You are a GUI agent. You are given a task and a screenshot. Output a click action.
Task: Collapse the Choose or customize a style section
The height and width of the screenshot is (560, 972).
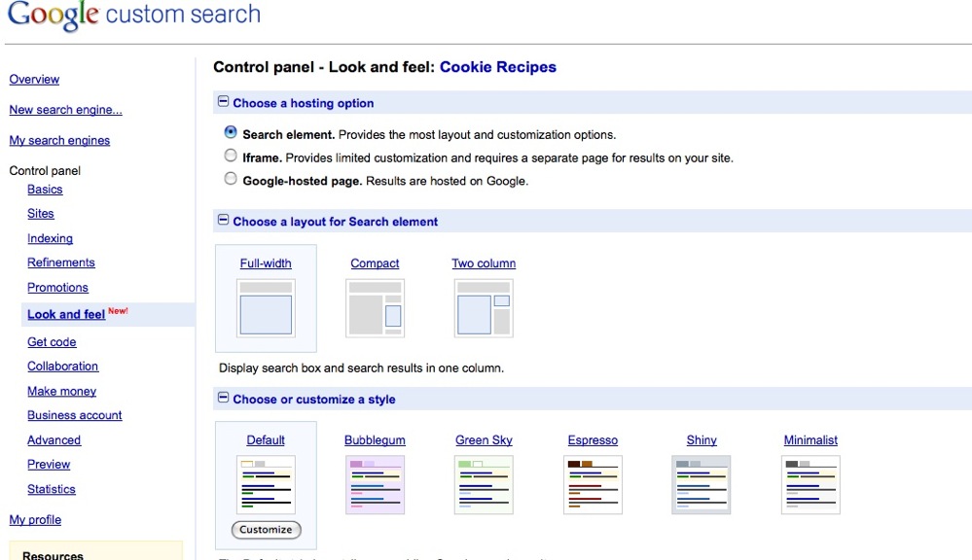(x=223, y=398)
